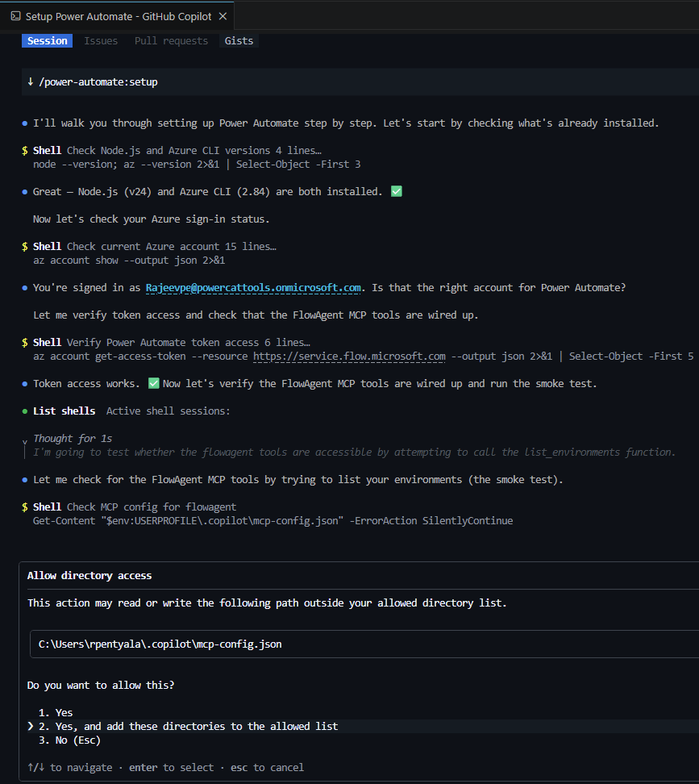Viewport: 699px width, 784px height.
Task: Click the green checkmark after Token access works
Action: point(154,383)
